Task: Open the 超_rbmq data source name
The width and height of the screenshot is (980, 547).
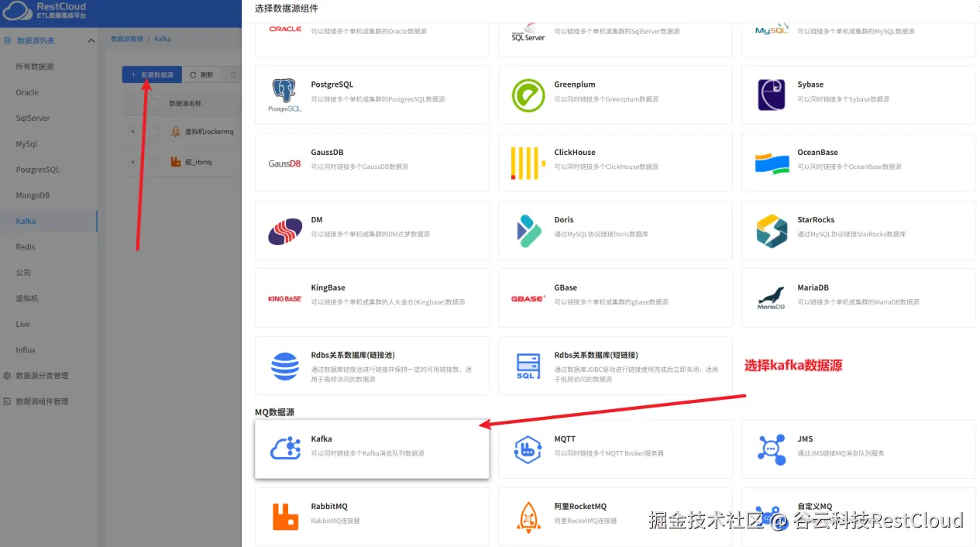Action: coord(198,162)
